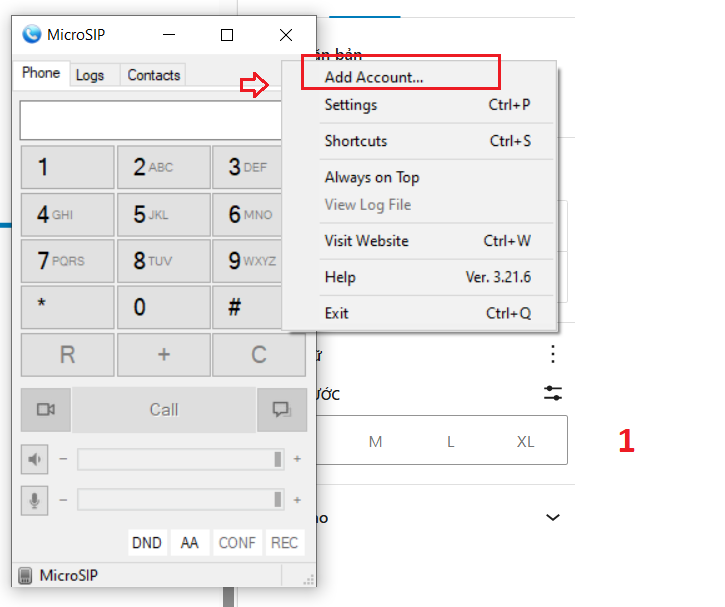The width and height of the screenshot is (725, 607).
Task: Click the R redial key
Action: click(x=68, y=355)
